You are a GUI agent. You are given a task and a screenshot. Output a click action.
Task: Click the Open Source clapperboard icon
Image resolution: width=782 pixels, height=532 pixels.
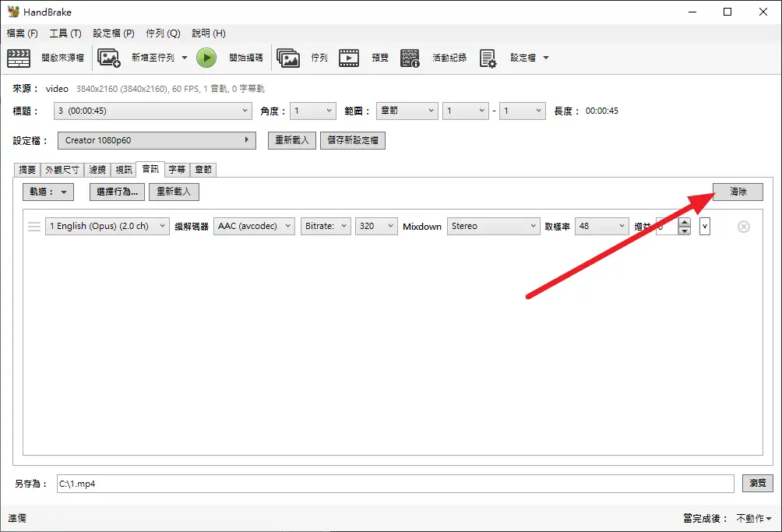click(x=19, y=58)
